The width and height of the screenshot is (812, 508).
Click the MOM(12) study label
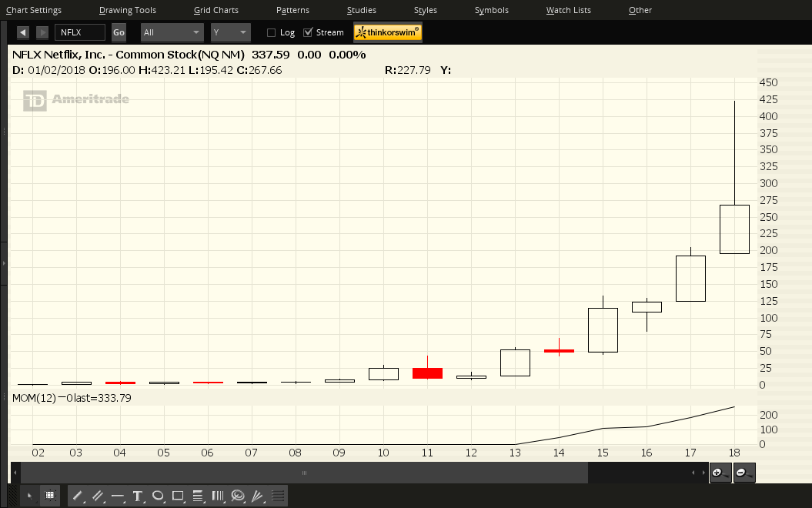[x=34, y=398]
